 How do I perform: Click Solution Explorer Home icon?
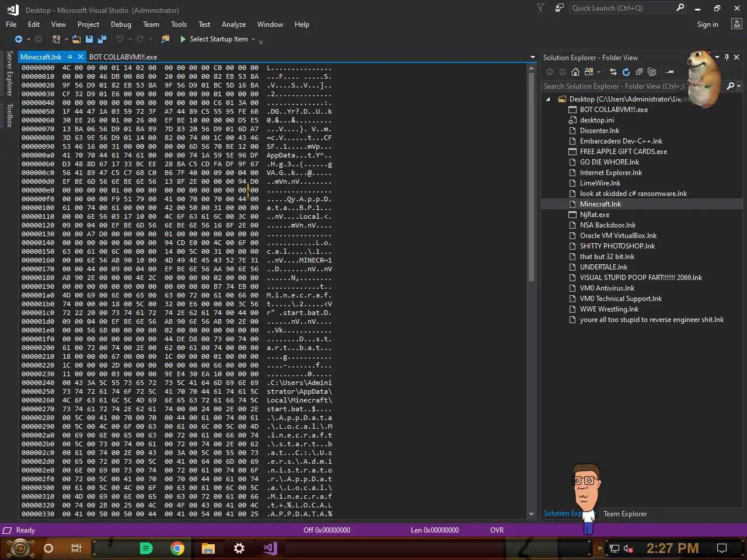(x=575, y=72)
